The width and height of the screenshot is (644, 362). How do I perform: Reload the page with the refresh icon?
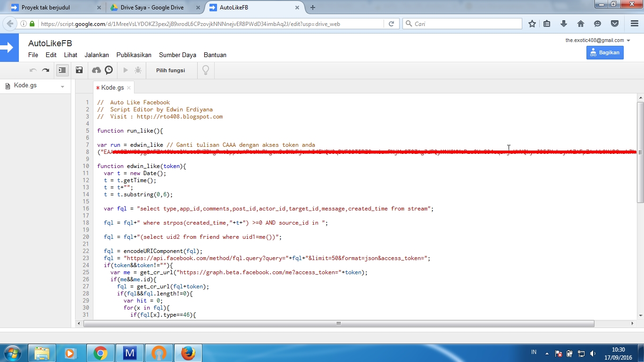pos(391,24)
